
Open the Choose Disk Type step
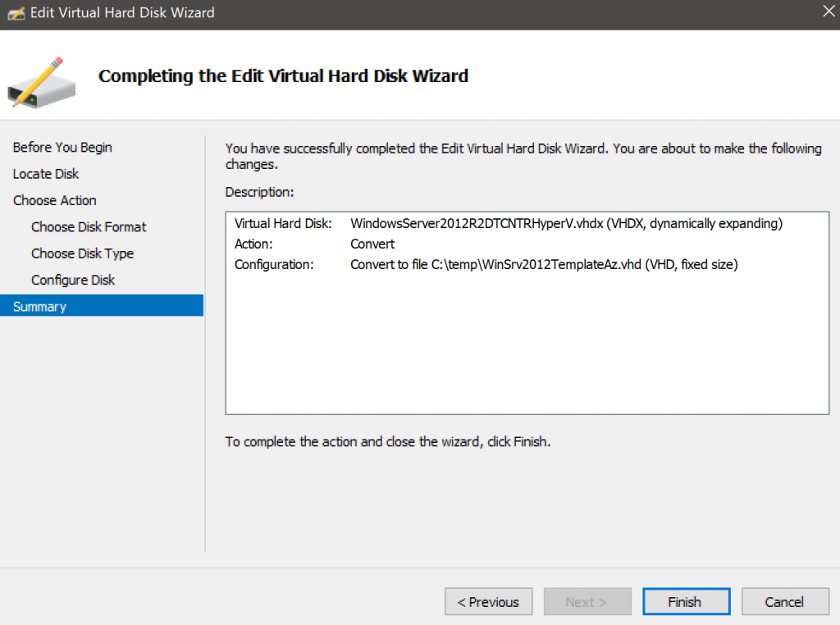click(x=83, y=253)
